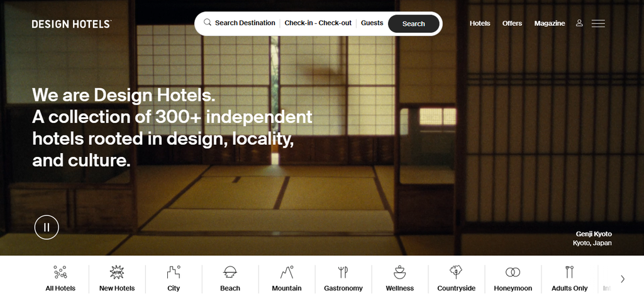Click the All Hotels category icon
Screen dimensions: 644x303
point(60,272)
